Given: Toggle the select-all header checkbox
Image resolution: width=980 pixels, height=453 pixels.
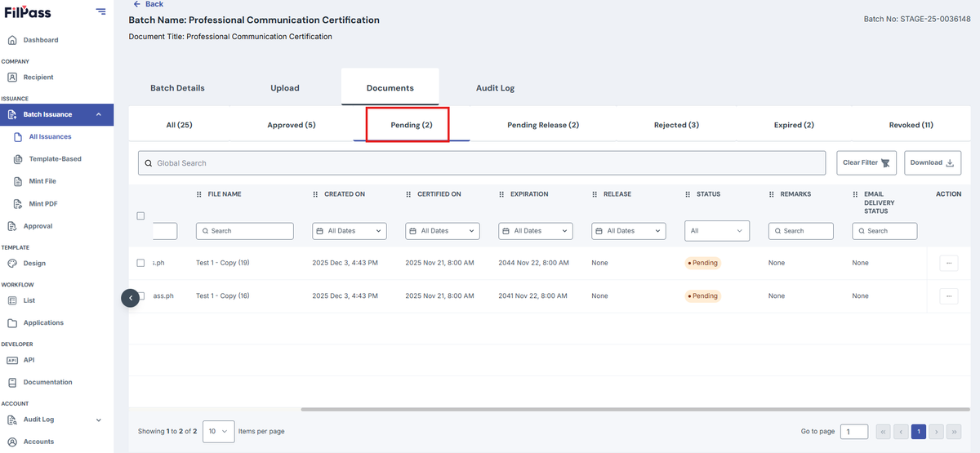Looking at the screenshot, I should (140, 215).
